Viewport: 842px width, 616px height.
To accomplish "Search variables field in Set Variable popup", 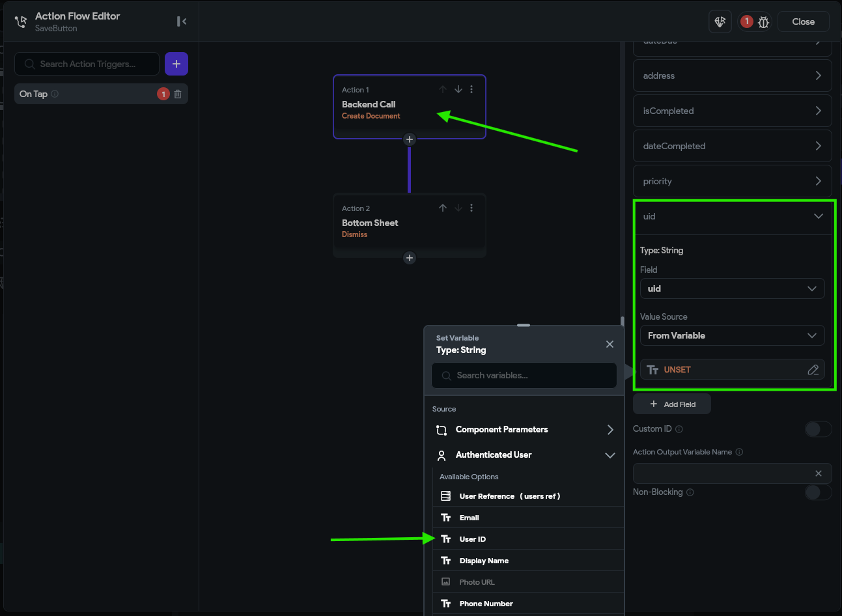I will [524, 376].
